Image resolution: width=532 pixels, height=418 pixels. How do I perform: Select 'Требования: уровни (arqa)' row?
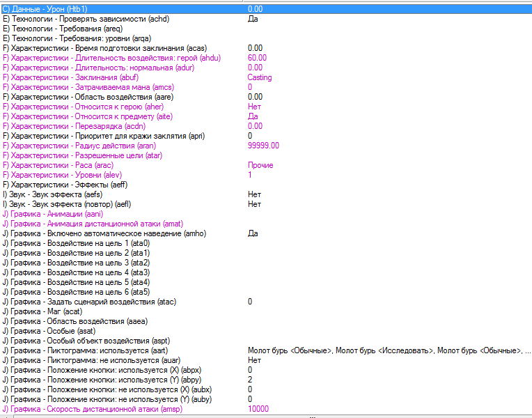(266, 38)
